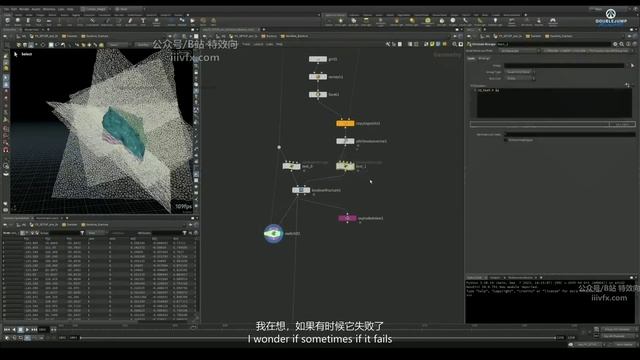
Task: Open the Run Over dropdown
Action: point(520,78)
